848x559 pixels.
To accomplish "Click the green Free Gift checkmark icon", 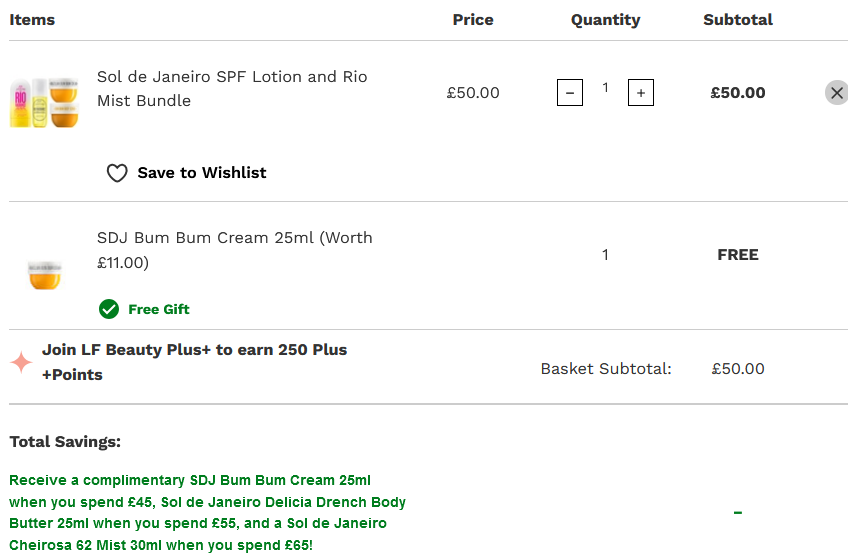I will coord(109,308).
